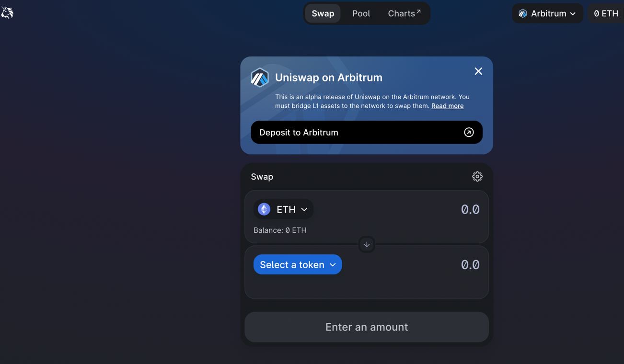Screen dimensions: 624x364
Task: Expand the ETH token selector chevron
Action: (304, 209)
